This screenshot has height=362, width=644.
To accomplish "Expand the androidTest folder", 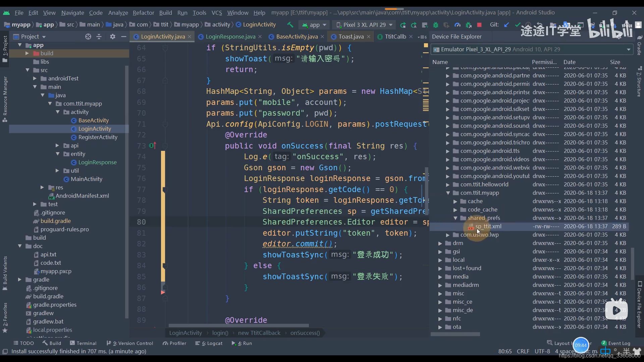I will pyautogui.click(x=35, y=78).
